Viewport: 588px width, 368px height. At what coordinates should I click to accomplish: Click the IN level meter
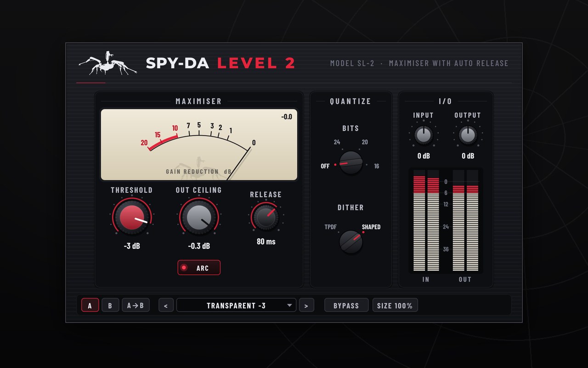(426, 220)
